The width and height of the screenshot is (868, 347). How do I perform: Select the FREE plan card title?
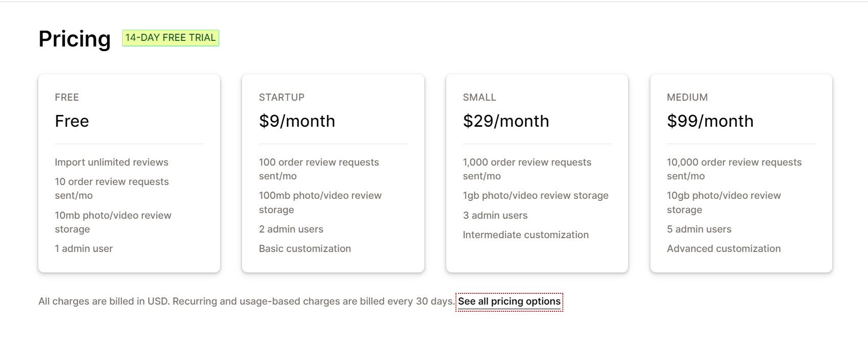point(67,97)
